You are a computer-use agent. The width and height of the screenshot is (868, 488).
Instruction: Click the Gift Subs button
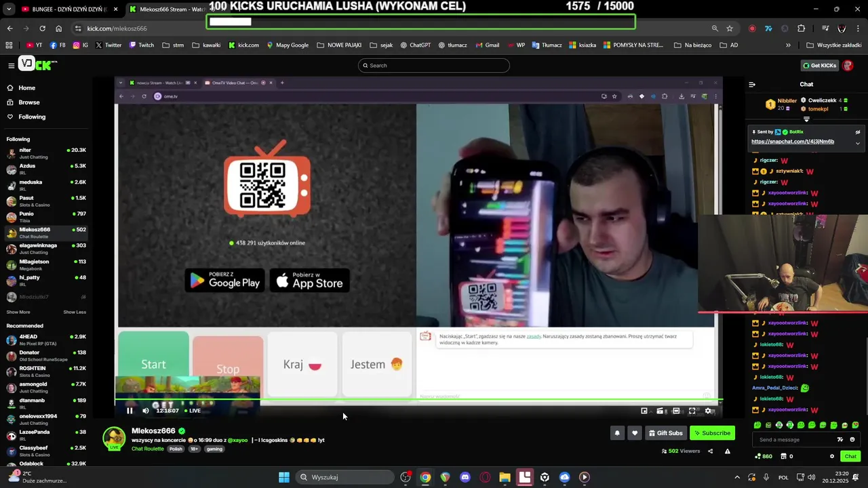(x=665, y=433)
